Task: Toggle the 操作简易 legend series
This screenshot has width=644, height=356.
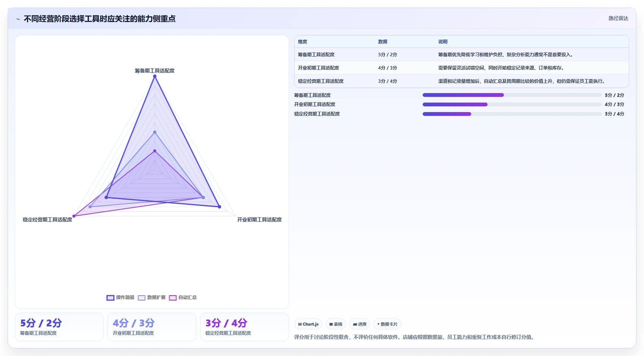Action: point(120,297)
